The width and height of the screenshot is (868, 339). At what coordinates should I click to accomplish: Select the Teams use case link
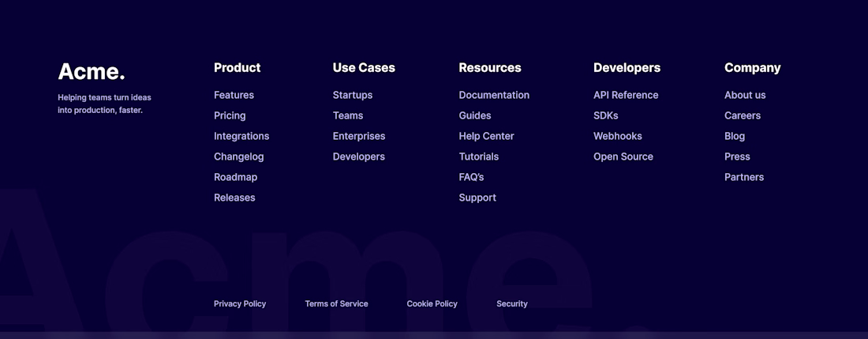pyautogui.click(x=348, y=116)
